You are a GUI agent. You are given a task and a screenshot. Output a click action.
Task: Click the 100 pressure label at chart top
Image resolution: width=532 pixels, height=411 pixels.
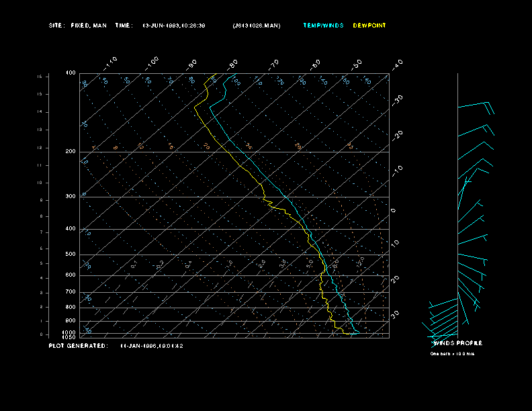click(71, 73)
